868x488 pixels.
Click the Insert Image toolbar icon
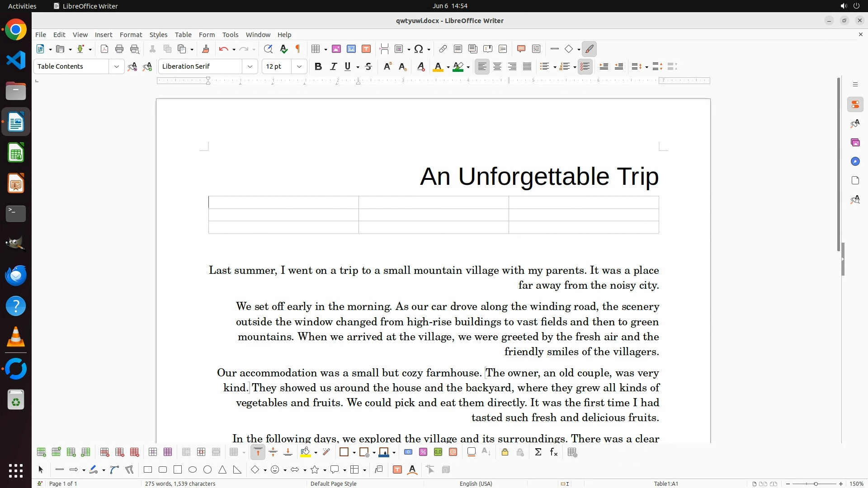(x=336, y=49)
